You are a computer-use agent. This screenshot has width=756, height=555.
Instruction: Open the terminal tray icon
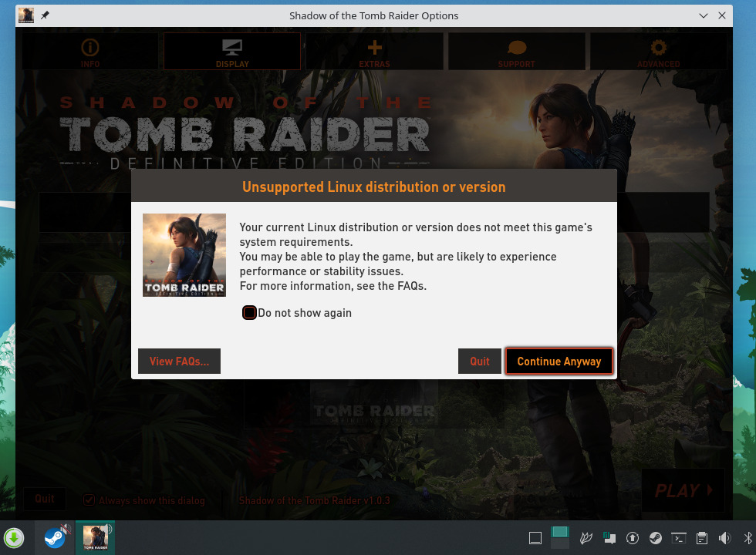pos(679,538)
